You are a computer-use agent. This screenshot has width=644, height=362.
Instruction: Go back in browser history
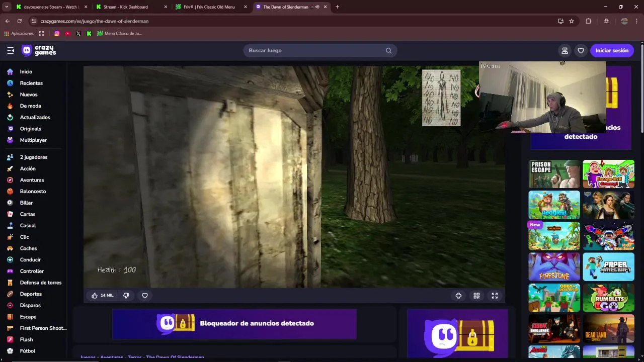[7, 21]
